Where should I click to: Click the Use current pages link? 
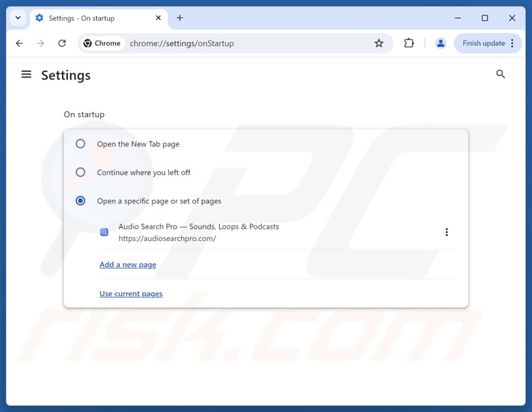point(131,294)
